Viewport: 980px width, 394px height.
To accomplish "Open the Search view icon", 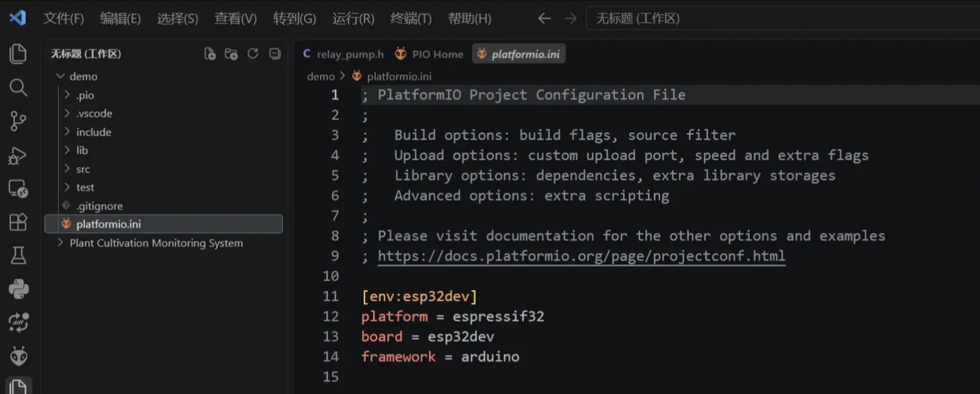I will [x=18, y=88].
